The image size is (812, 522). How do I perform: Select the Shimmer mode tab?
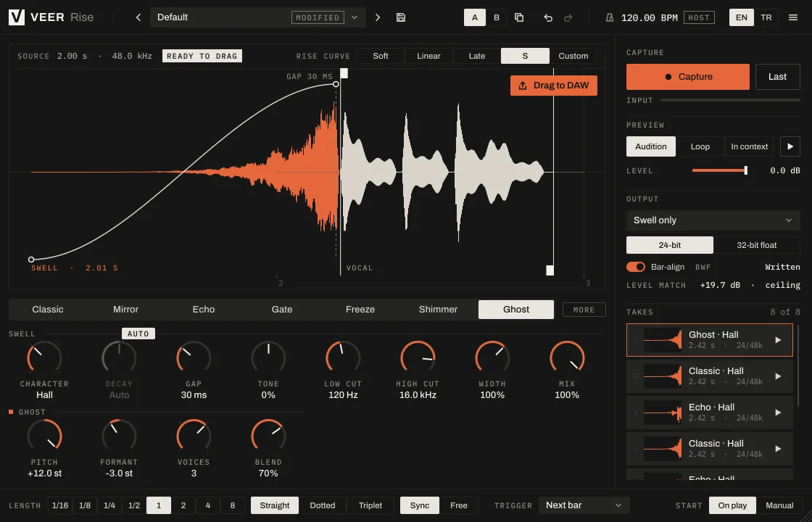click(438, 310)
